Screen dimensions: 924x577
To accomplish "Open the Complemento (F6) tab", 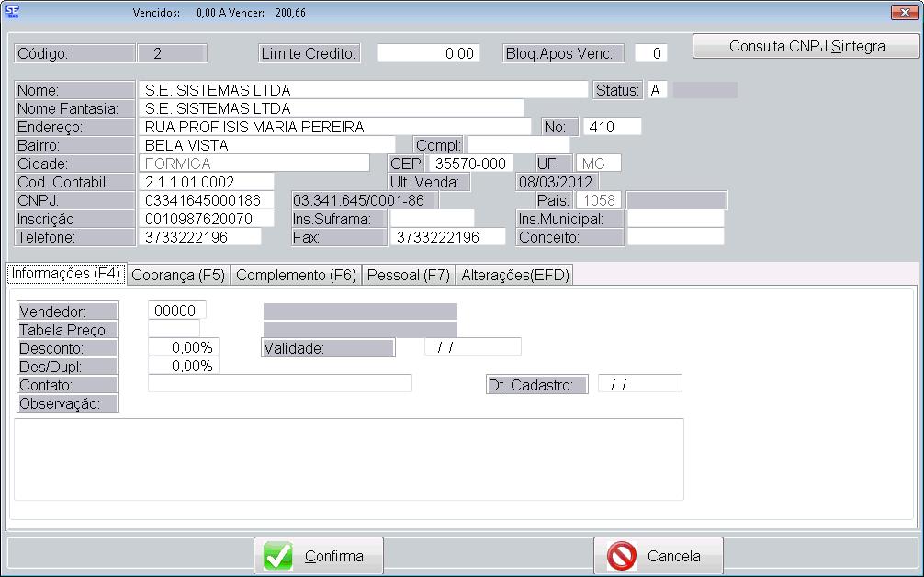I will point(297,275).
